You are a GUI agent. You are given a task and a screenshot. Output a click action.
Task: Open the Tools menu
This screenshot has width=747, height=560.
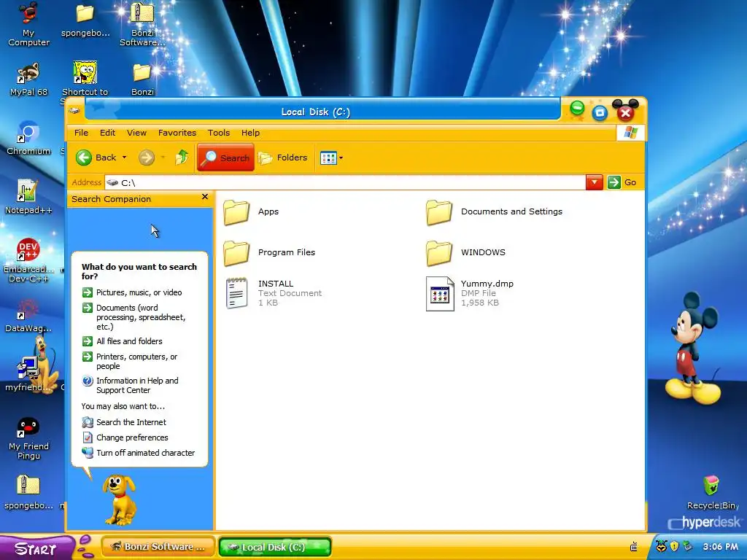click(219, 133)
